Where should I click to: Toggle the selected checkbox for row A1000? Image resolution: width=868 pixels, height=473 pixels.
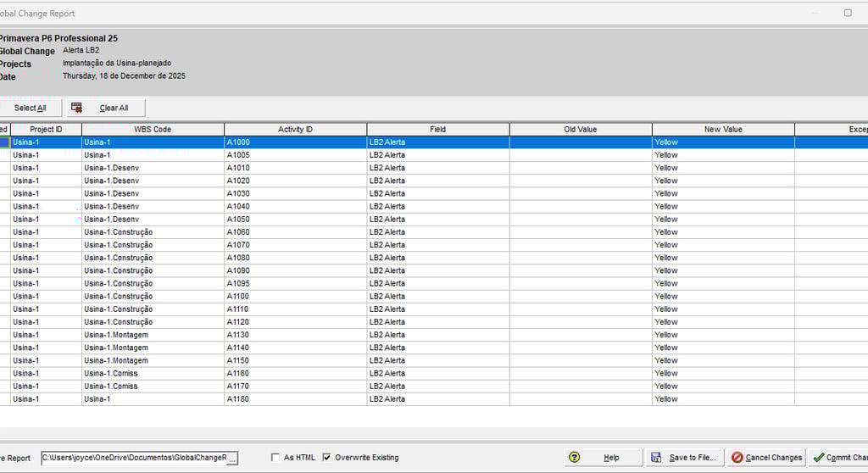point(4,142)
